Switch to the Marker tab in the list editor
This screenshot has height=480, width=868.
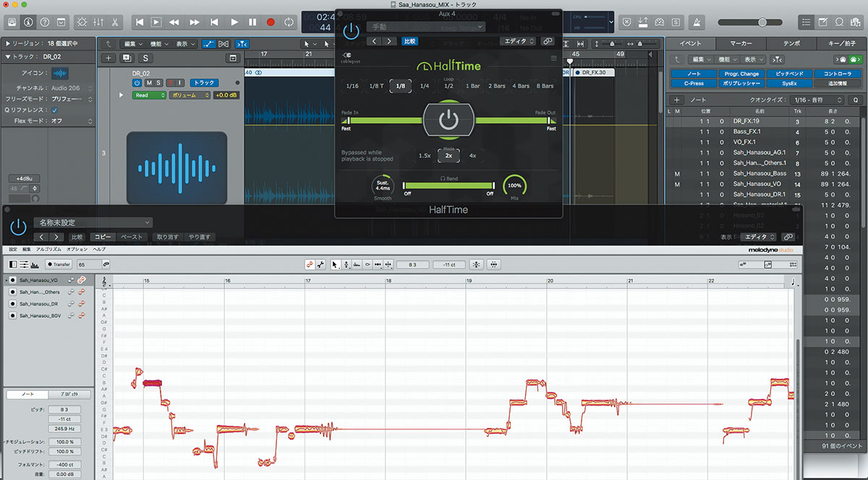click(741, 43)
